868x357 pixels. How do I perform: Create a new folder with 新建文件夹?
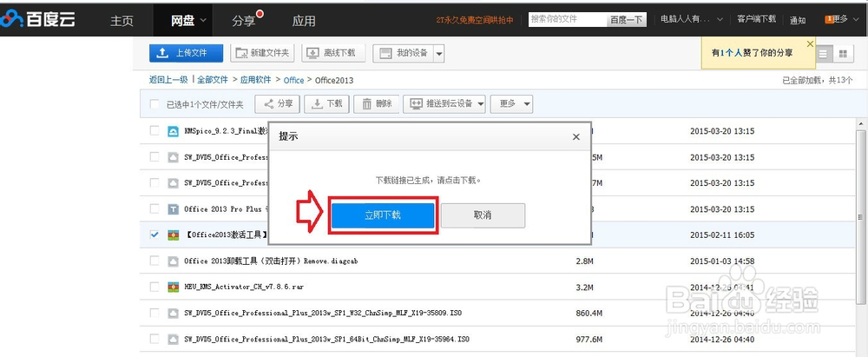tap(262, 53)
